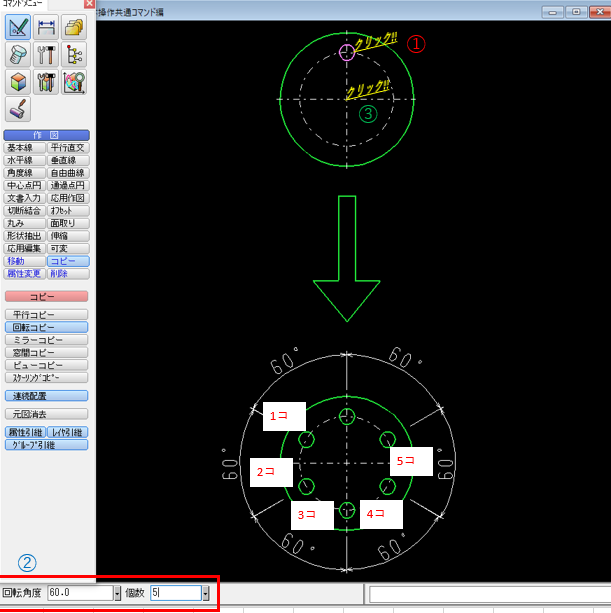Expand the 作図 drawing section header
This screenshot has height=613, width=611.
(x=46, y=135)
